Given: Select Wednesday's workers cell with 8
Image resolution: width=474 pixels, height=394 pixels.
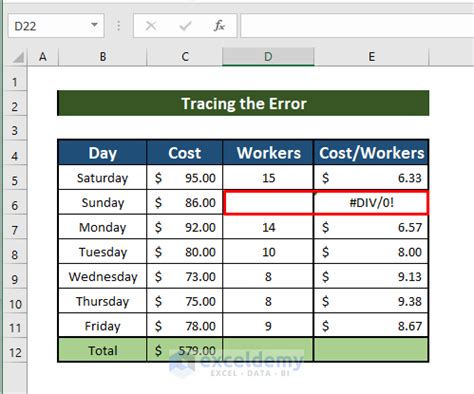Looking at the screenshot, I should [x=268, y=276].
